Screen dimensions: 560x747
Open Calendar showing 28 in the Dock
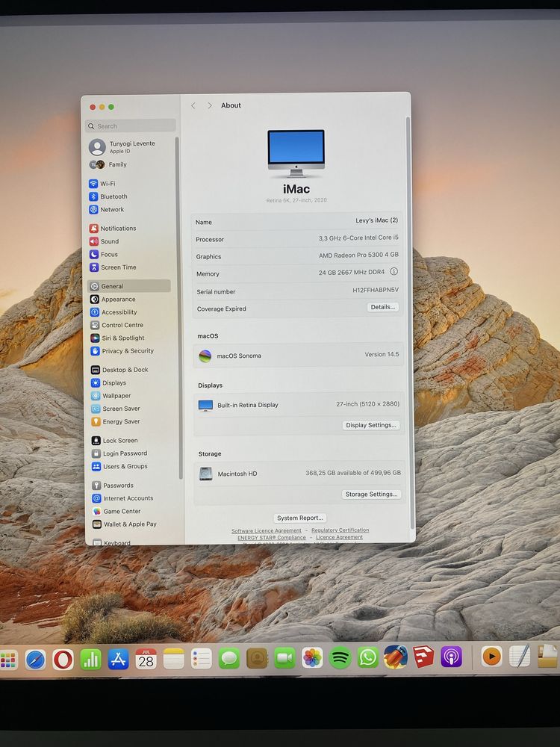coord(146,659)
